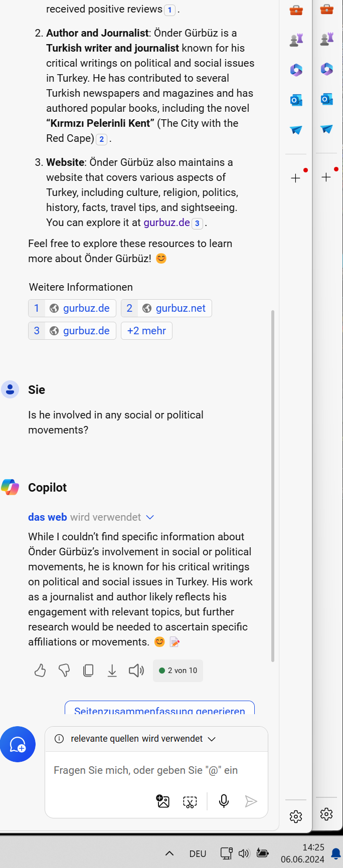
Task: Add an image to the prompt
Action: click(163, 801)
